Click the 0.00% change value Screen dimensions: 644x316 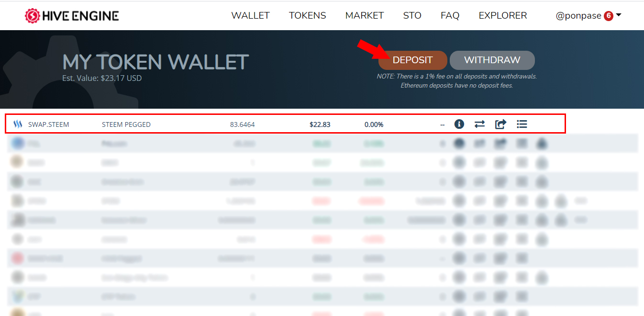point(374,124)
